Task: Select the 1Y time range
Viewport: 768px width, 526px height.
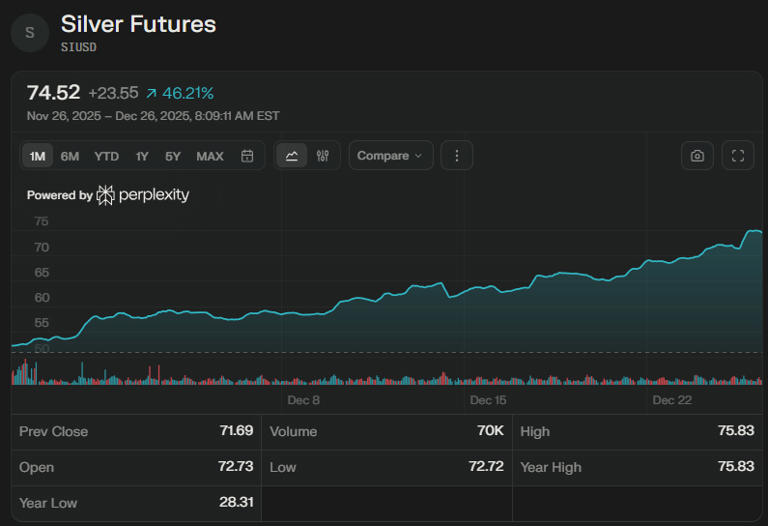Action: tap(142, 156)
